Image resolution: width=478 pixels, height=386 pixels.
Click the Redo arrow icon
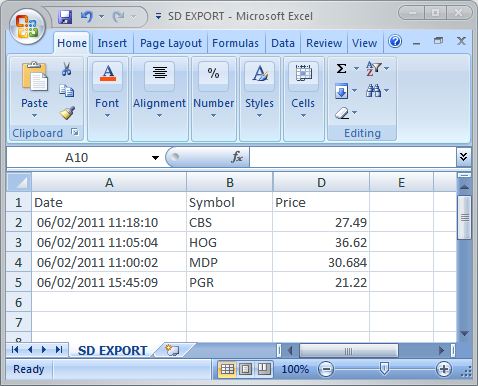119,16
